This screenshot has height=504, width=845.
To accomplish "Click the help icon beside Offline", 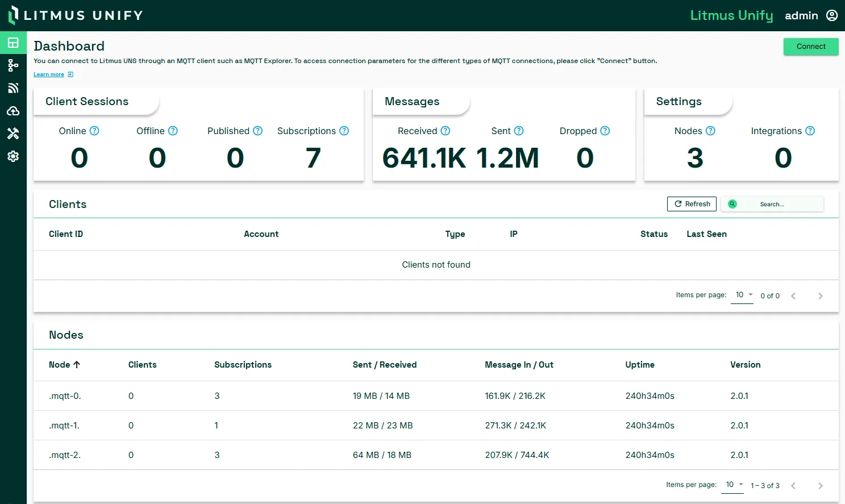I will coord(173,131).
